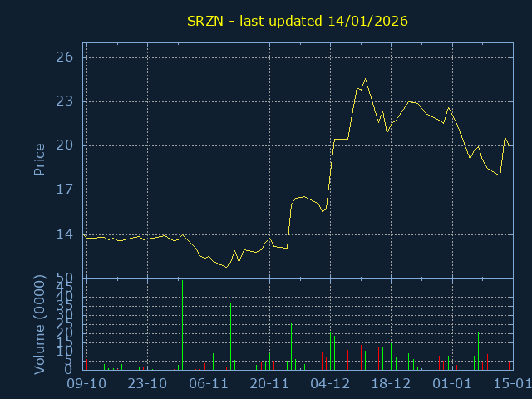The width and height of the screenshot is (532, 399).
Task: Click the Price axis label
Action: point(39,159)
